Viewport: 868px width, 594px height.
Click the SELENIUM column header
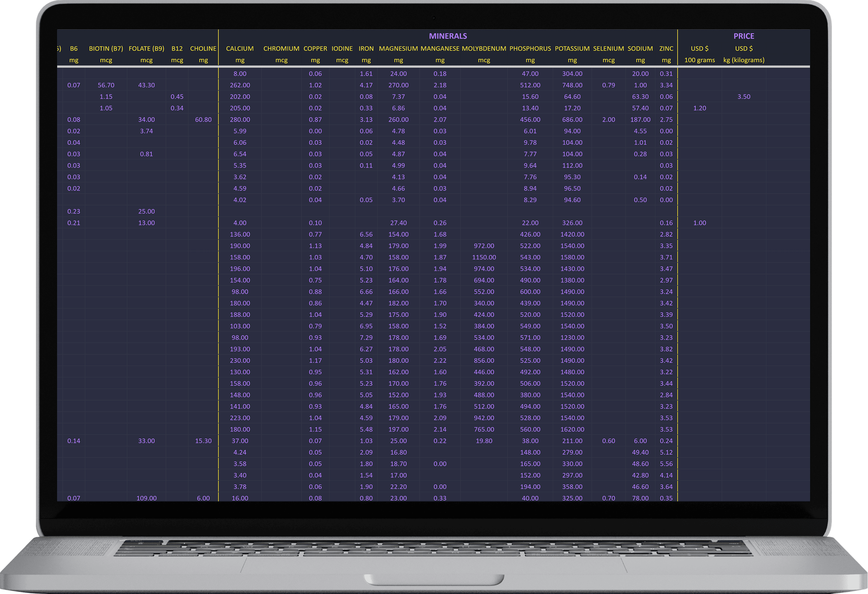(x=608, y=48)
